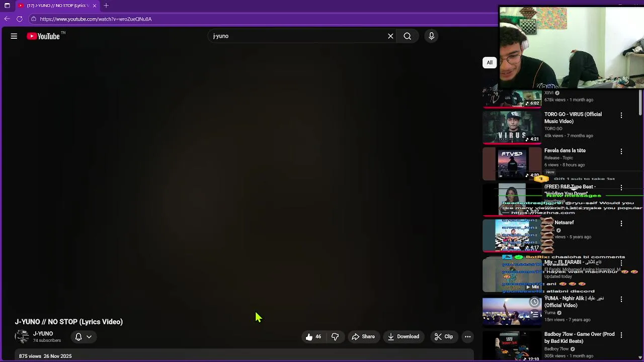This screenshot has width=644, height=362.
Task: Open more actions ellipsis under video
Action: coord(468,337)
